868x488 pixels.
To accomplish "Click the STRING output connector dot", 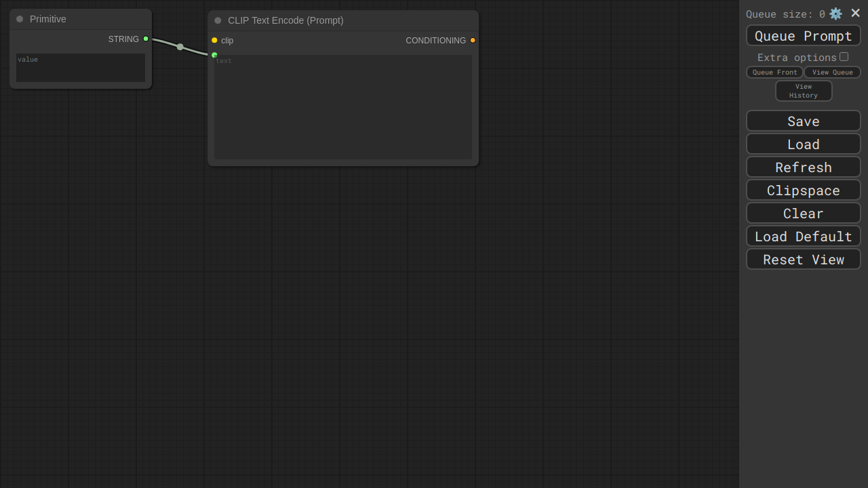I will click(146, 39).
